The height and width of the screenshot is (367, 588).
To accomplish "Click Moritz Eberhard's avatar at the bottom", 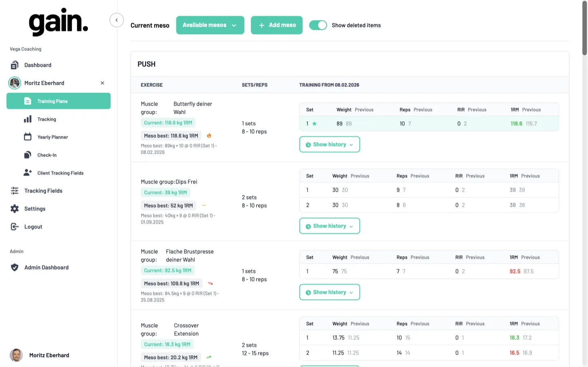I will [16, 355].
